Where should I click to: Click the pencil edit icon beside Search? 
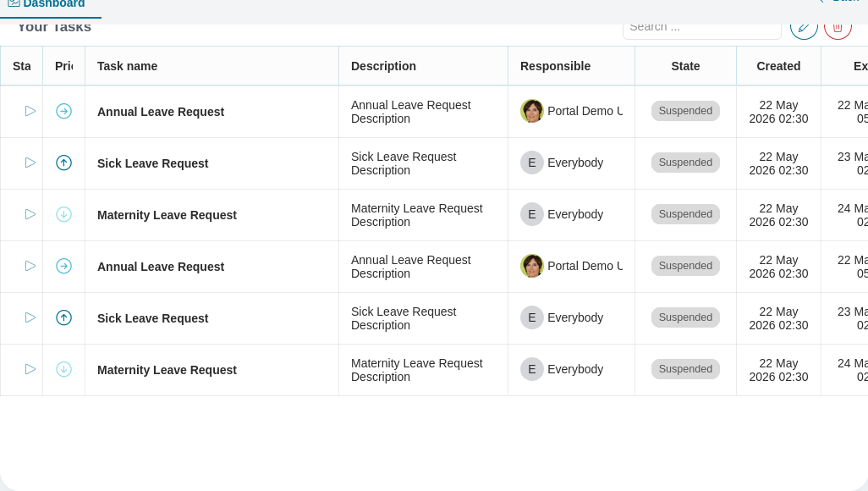coord(804,29)
